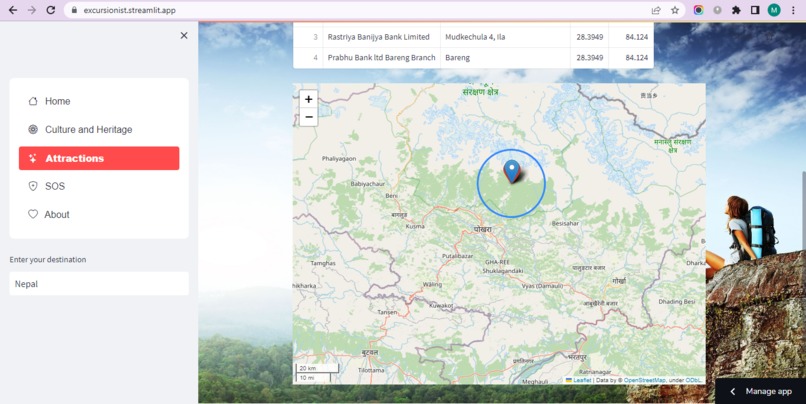Image resolution: width=806 pixels, height=404 pixels.
Task: Open the green M profile avatar
Action: [774, 10]
